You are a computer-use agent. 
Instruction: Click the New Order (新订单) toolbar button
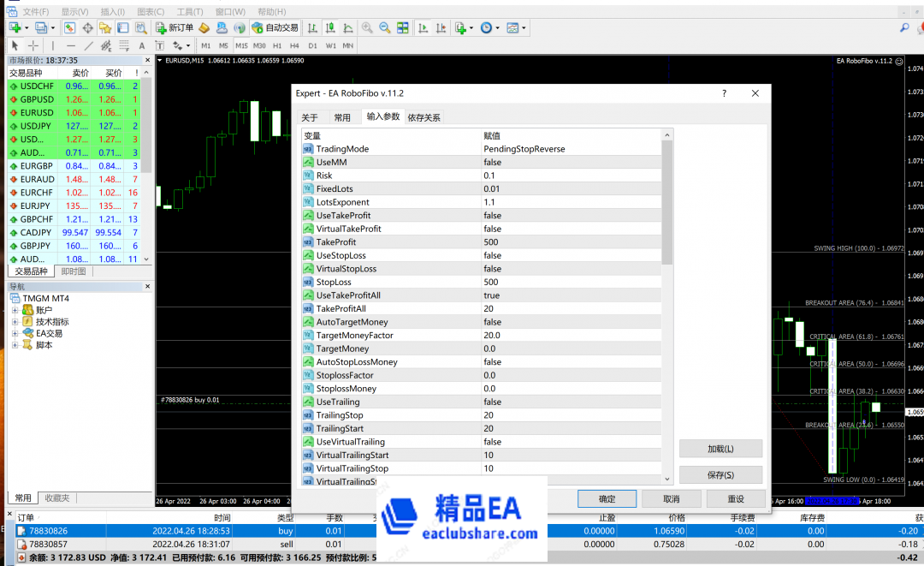point(175,27)
